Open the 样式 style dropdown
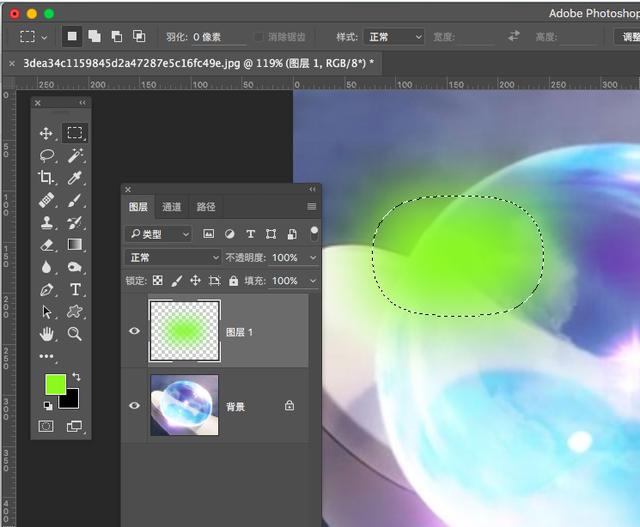Image resolution: width=640 pixels, height=527 pixels. [394, 37]
